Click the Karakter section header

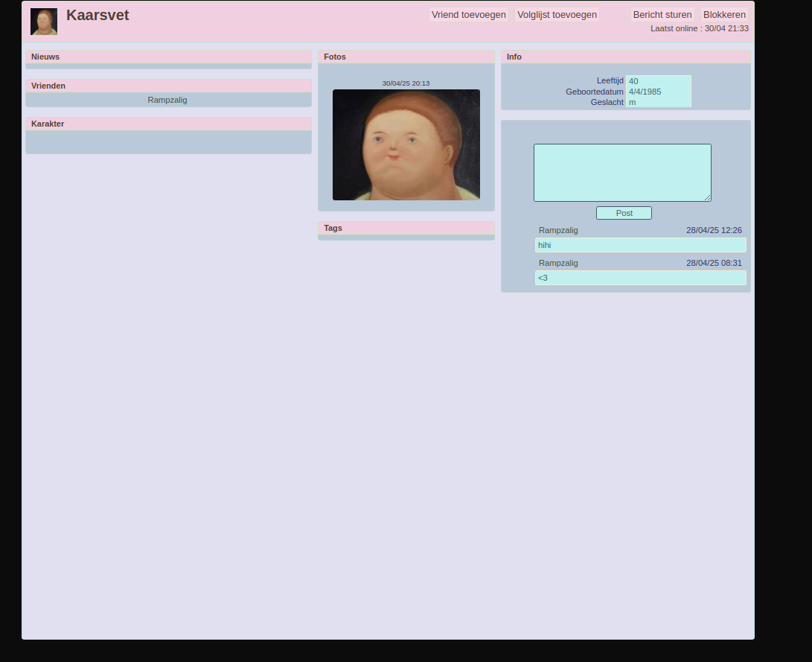(168, 124)
